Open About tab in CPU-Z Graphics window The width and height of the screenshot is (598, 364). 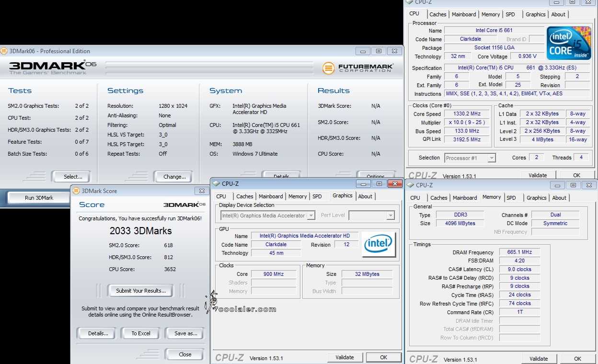point(365,196)
